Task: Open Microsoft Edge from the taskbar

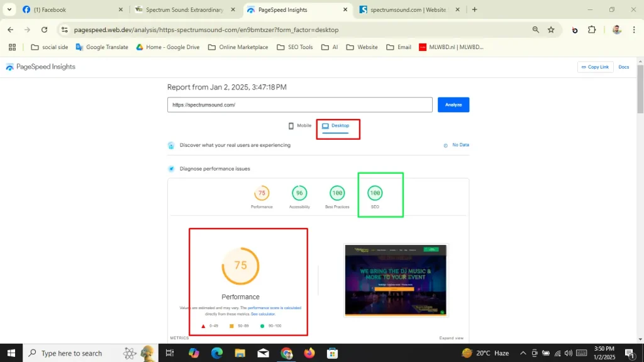Action: tap(217, 353)
